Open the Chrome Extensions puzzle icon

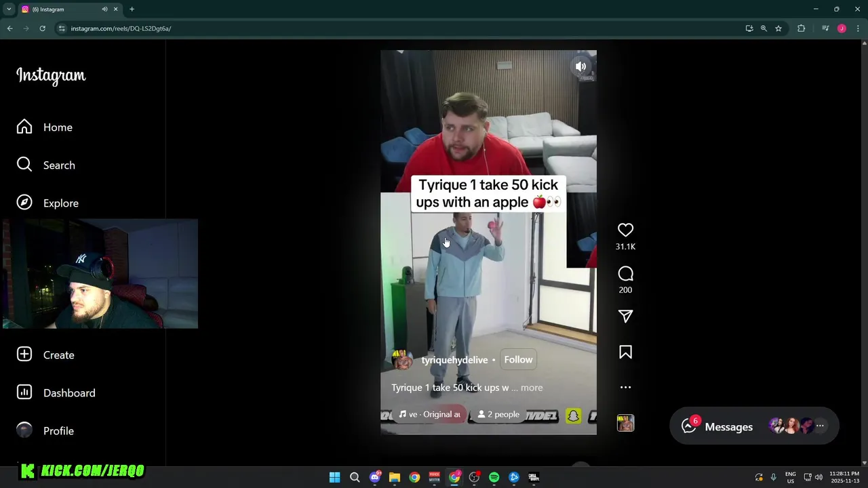pos(802,28)
